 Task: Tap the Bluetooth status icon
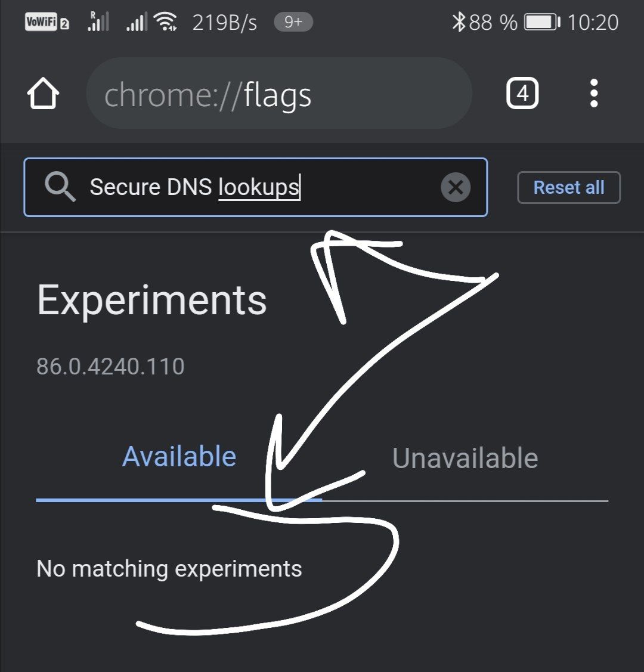[458, 23]
